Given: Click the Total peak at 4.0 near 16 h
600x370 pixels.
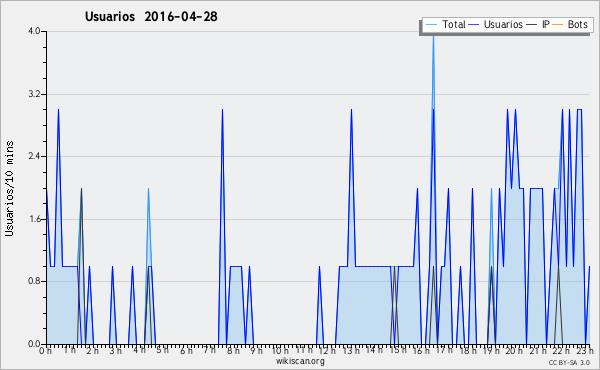Looking at the screenshot, I should coord(433,35).
